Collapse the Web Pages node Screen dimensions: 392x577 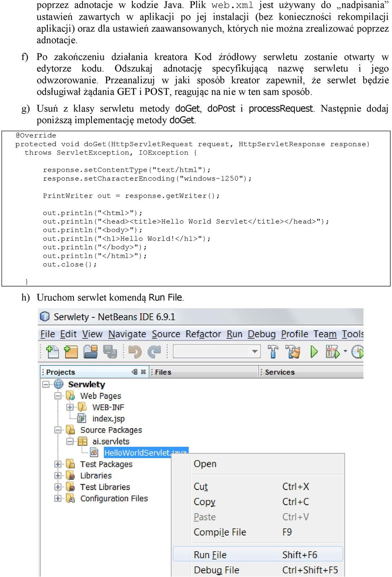pyautogui.click(x=58, y=396)
